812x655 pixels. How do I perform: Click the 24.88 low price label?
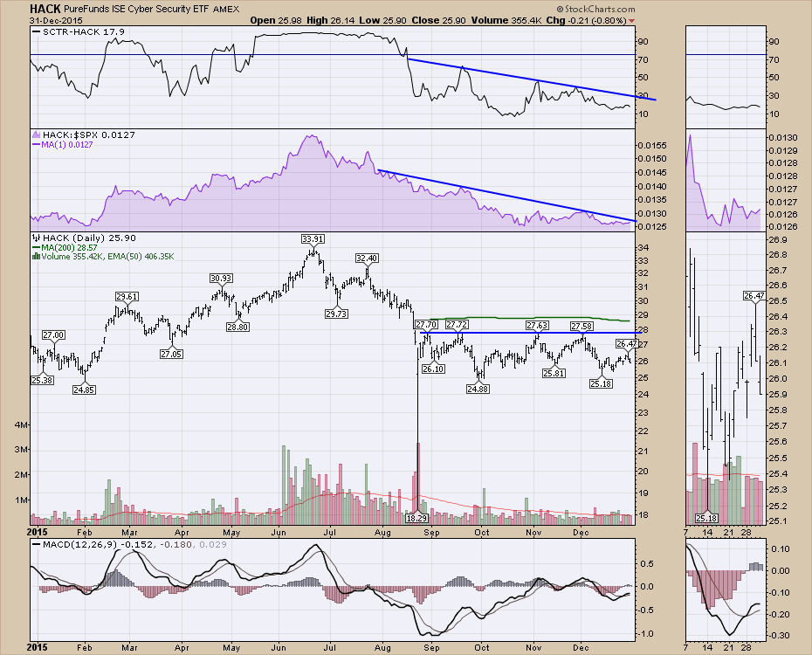point(478,389)
